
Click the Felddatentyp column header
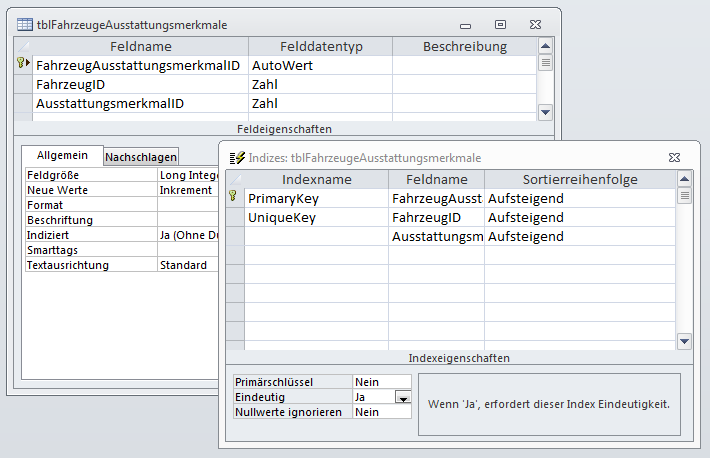pos(319,46)
